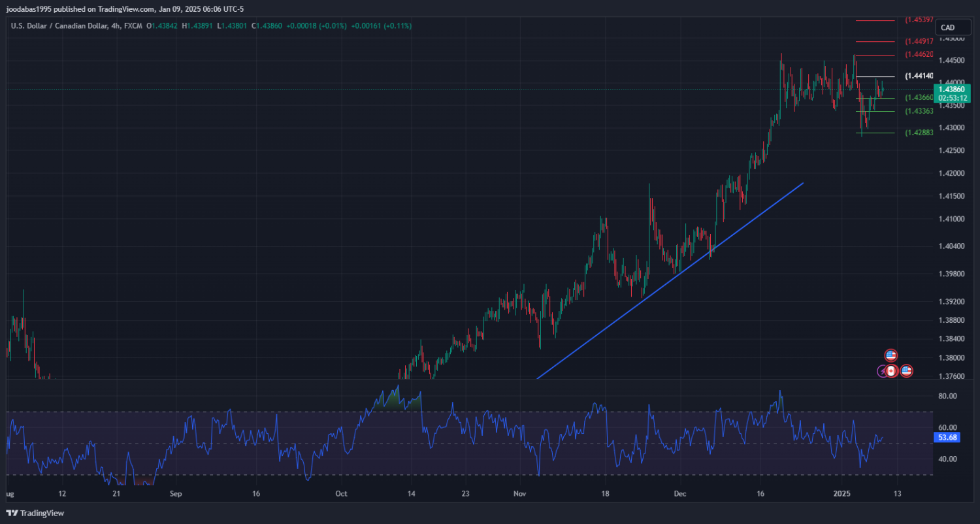Click the lower-right US flag event icon
The width and height of the screenshot is (980, 524).
[906, 371]
